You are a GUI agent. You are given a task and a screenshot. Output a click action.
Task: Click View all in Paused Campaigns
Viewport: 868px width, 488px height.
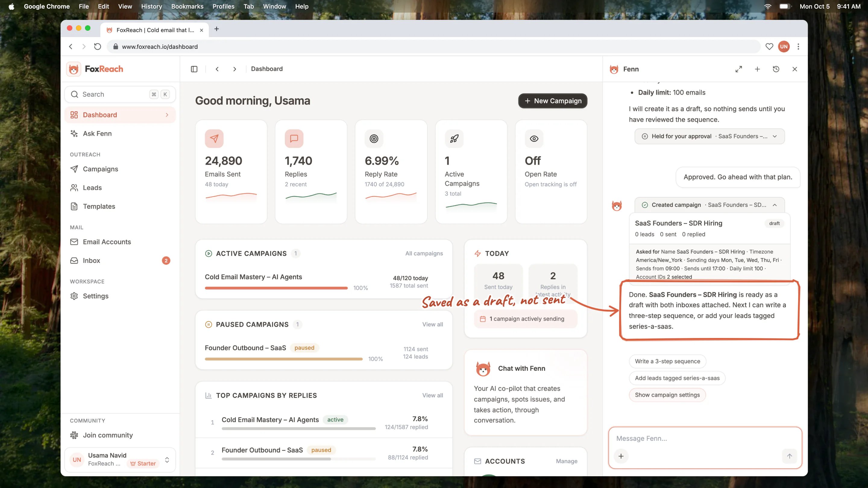tap(433, 325)
